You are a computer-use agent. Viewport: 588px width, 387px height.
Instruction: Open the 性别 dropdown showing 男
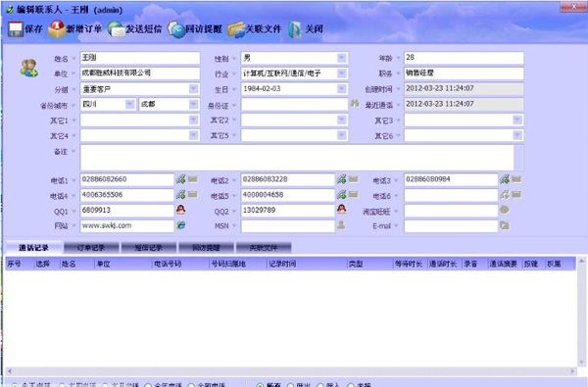pos(341,58)
